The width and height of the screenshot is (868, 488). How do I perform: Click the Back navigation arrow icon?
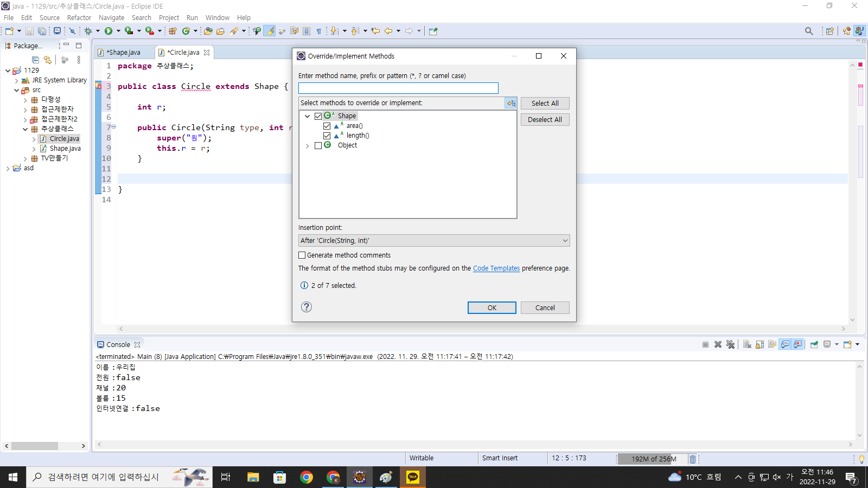[388, 31]
